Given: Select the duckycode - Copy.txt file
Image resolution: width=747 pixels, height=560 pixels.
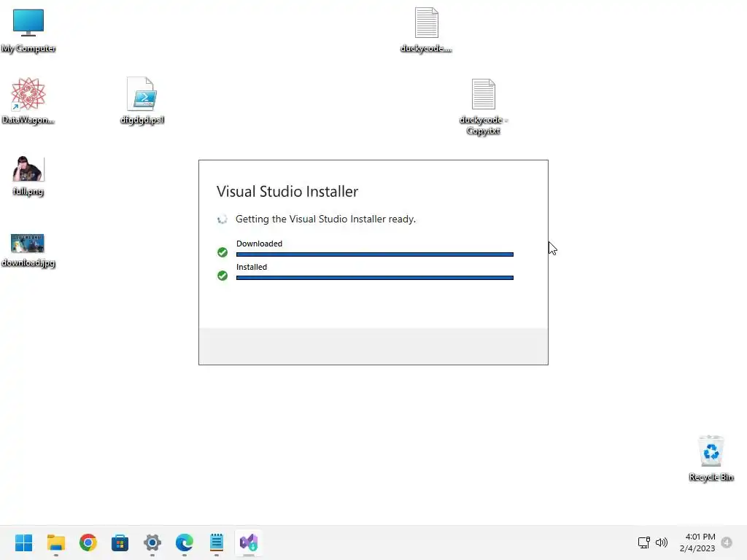Looking at the screenshot, I should coord(484,106).
